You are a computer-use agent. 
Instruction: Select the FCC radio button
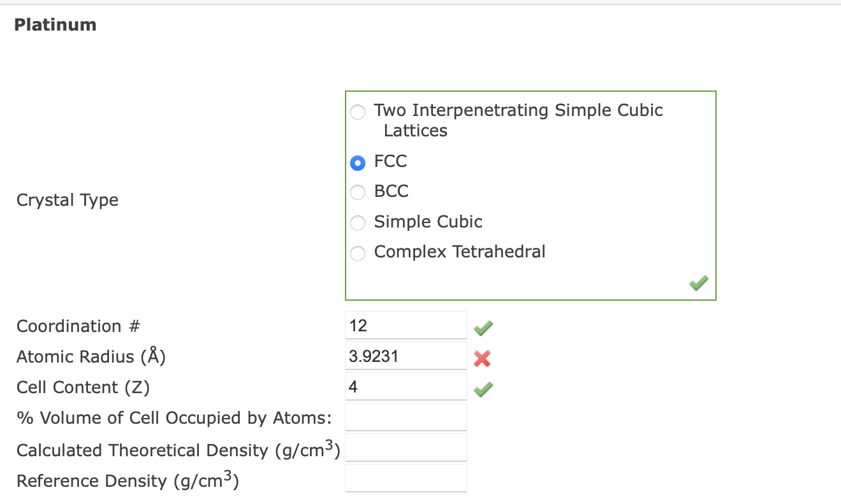[x=358, y=163]
